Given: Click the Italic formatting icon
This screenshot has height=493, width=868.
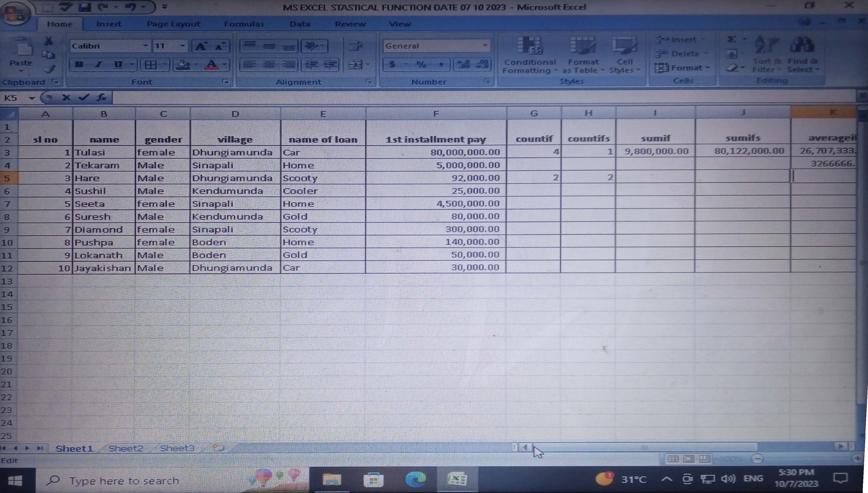Looking at the screenshot, I should click(99, 64).
